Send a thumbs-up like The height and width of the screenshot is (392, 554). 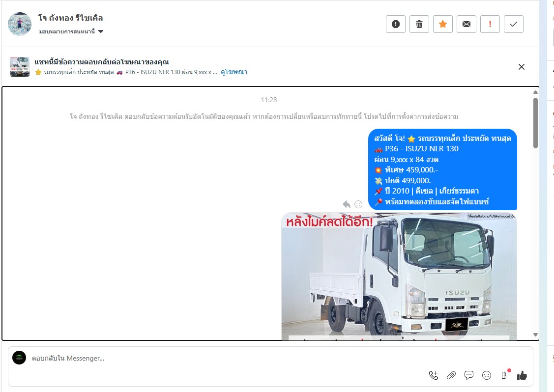[522, 375]
